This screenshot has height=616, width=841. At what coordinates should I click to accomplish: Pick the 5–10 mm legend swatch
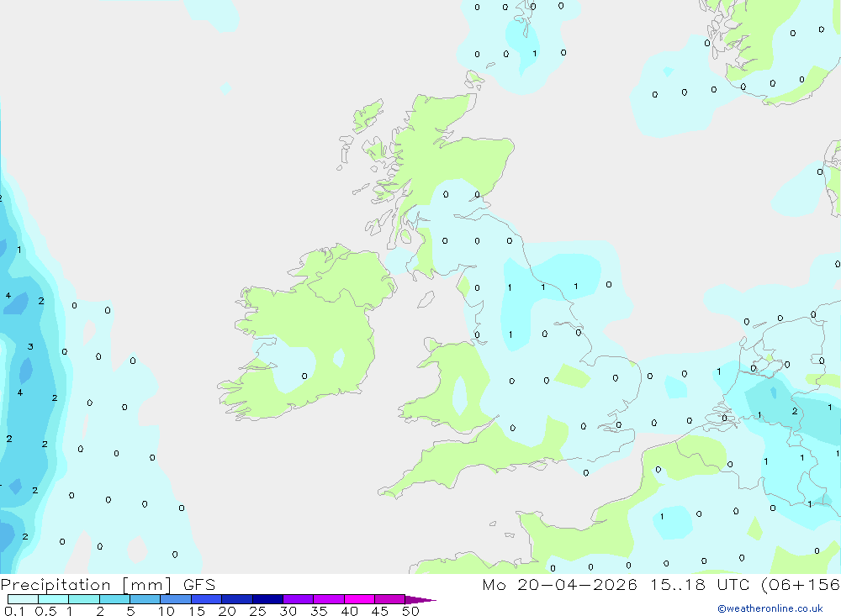coord(145,599)
